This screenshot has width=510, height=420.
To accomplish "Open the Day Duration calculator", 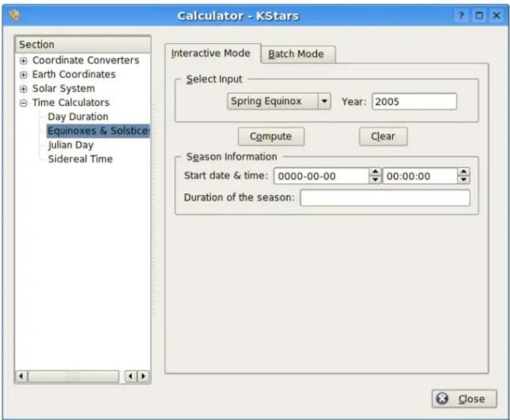I will point(78,116).
